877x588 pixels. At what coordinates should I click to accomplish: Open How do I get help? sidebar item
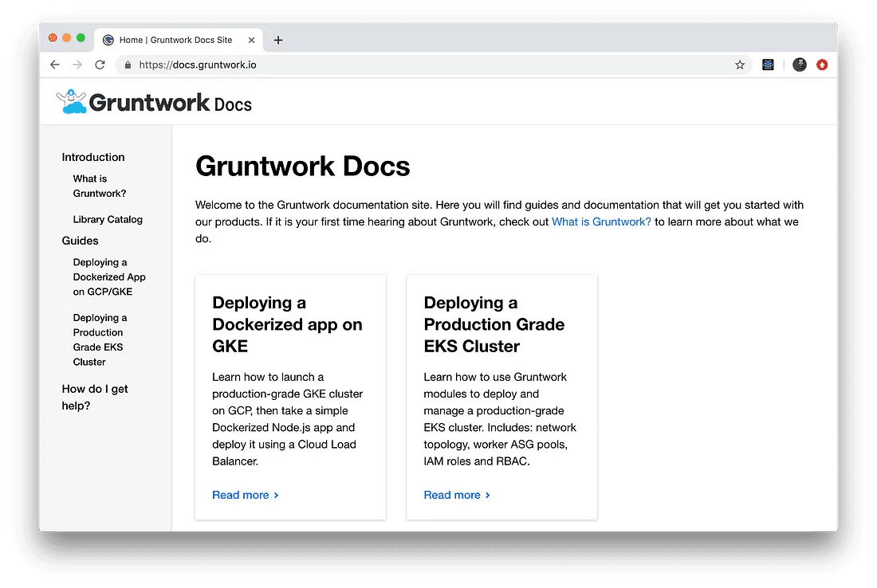[x=95, y=397]
